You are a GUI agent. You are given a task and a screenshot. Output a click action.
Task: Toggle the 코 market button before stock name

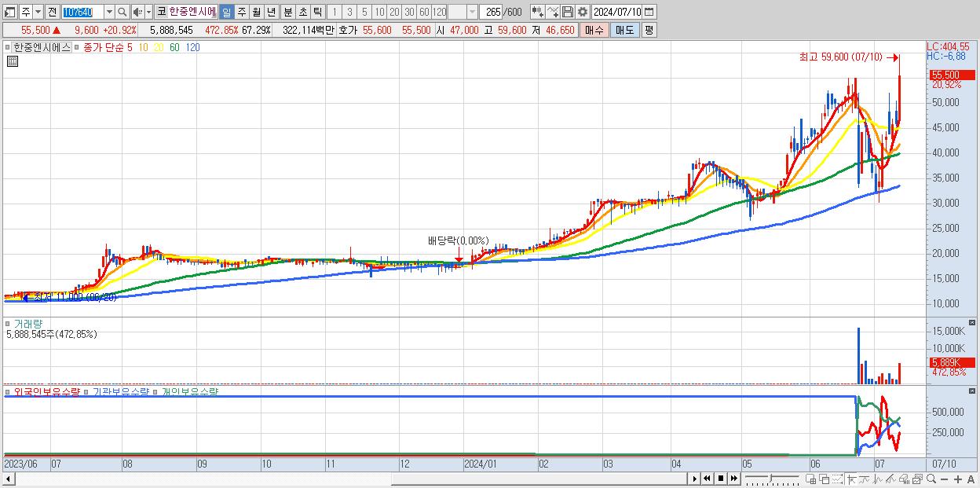161,12
